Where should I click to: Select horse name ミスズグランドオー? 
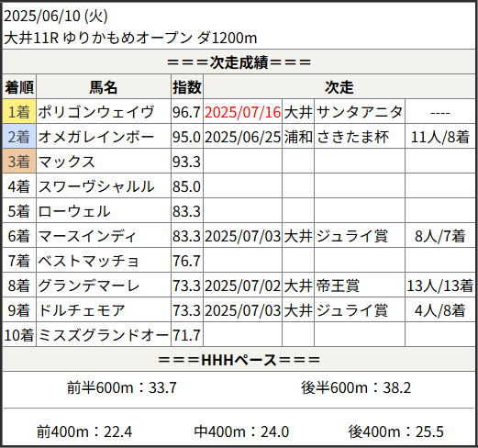click(x=104, y=335)
